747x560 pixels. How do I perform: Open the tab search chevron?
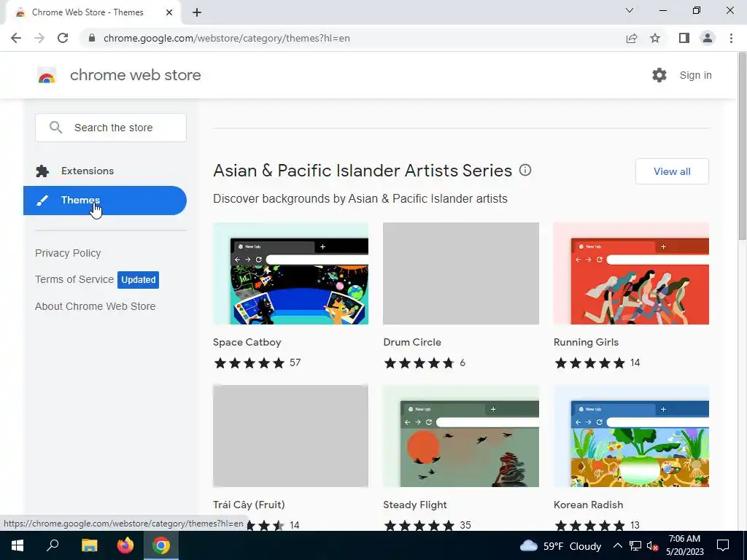coord(630,10)
